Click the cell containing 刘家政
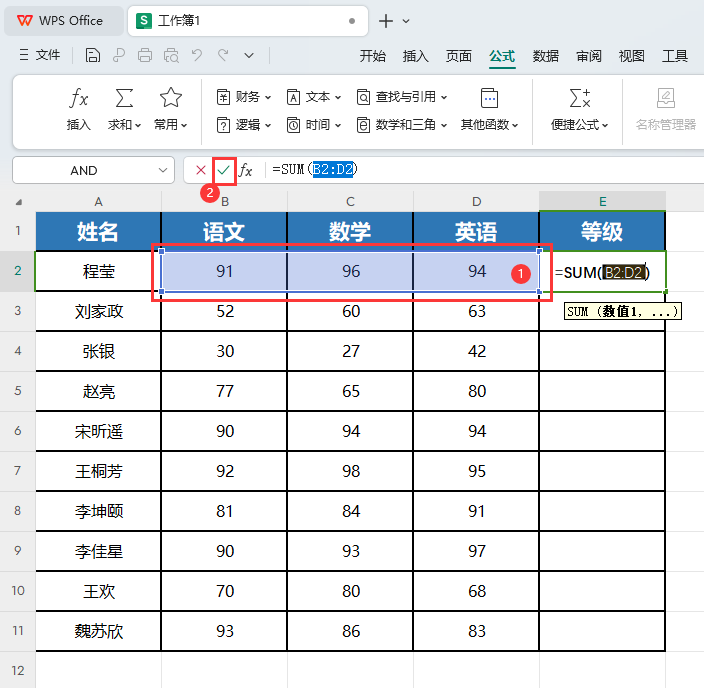 98,311
